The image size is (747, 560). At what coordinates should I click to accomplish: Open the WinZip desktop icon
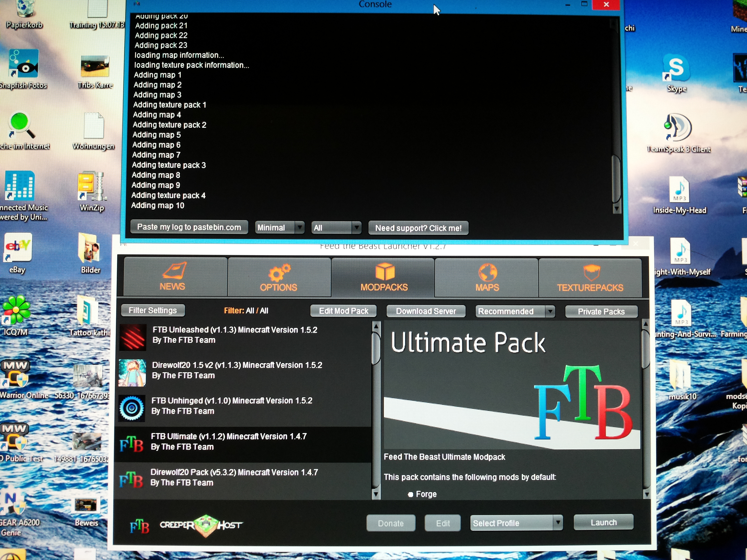click(x=92, y=191)
